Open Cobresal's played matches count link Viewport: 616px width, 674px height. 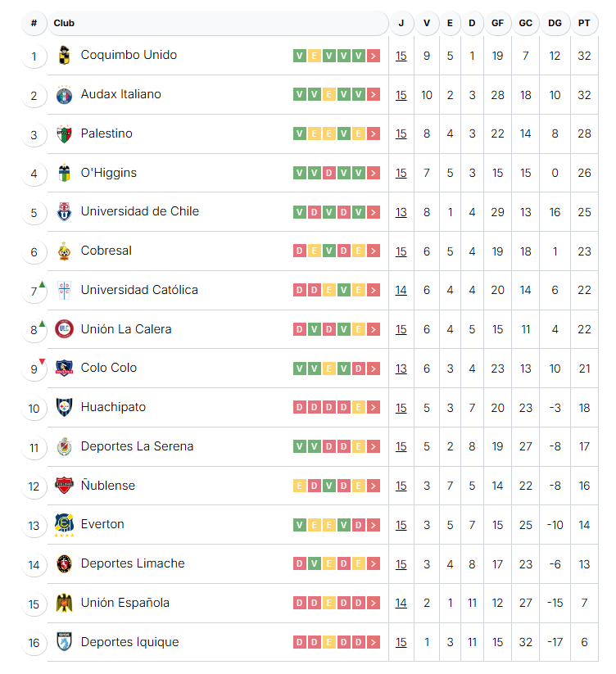[x=401, y=251]
